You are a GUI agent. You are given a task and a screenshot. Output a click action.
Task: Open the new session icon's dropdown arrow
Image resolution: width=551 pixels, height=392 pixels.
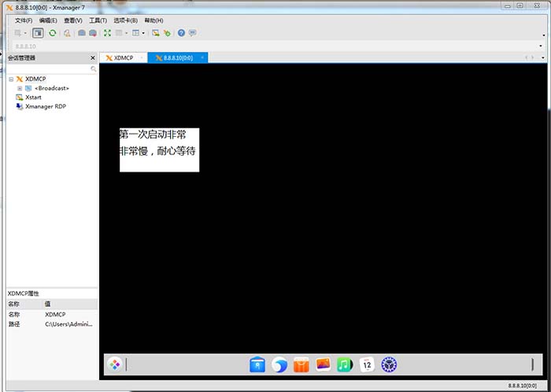click(x=25, y=33)
